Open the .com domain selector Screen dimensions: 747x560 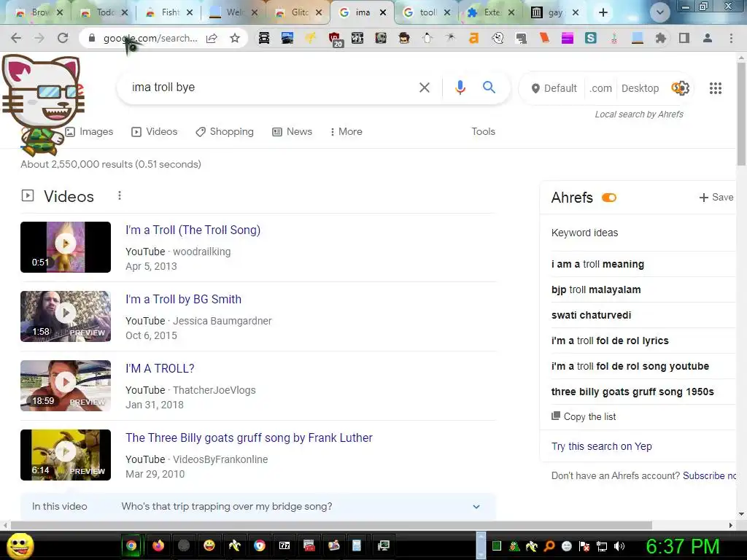tap(600, 88)
